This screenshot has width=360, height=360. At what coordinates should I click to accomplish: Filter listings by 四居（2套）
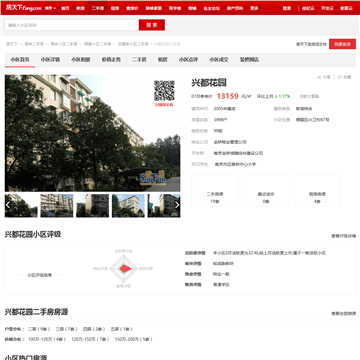tap(94, 329)
